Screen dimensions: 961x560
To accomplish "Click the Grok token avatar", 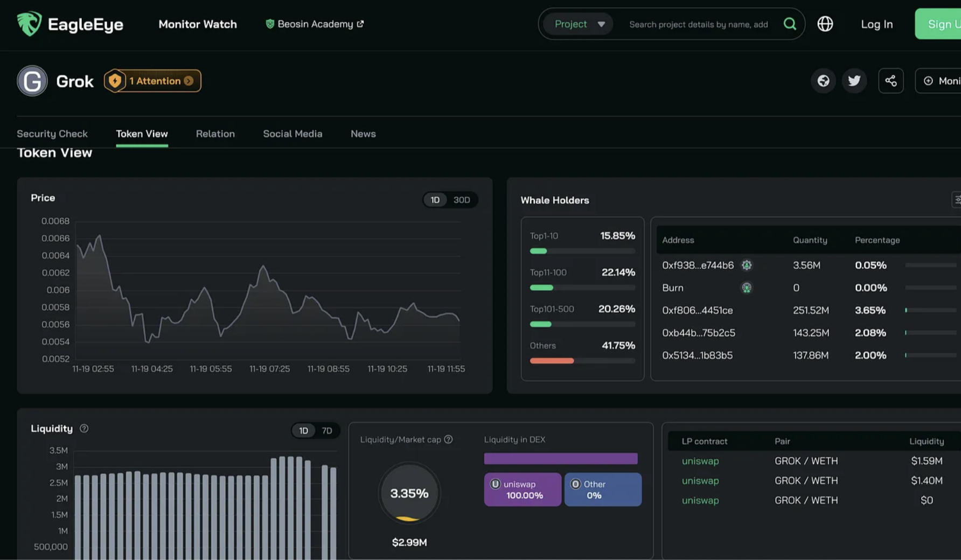I will point(32,81).
